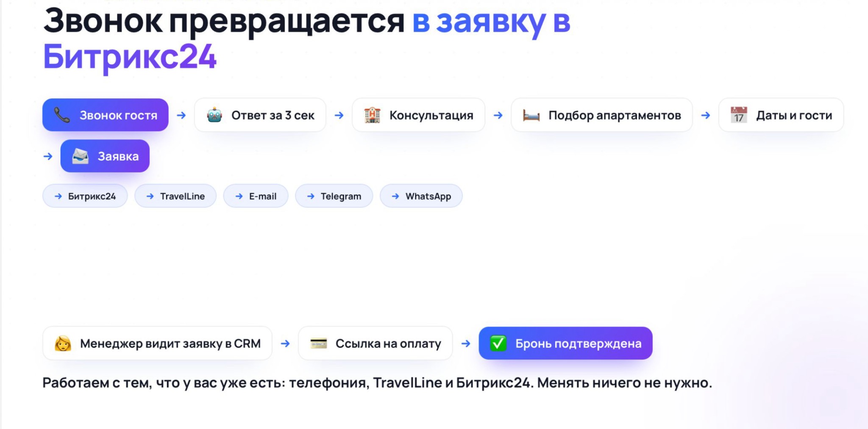Click the green checkmark in Бронь подтверждена
Screen dimensions: 868x429
[498, 343]
